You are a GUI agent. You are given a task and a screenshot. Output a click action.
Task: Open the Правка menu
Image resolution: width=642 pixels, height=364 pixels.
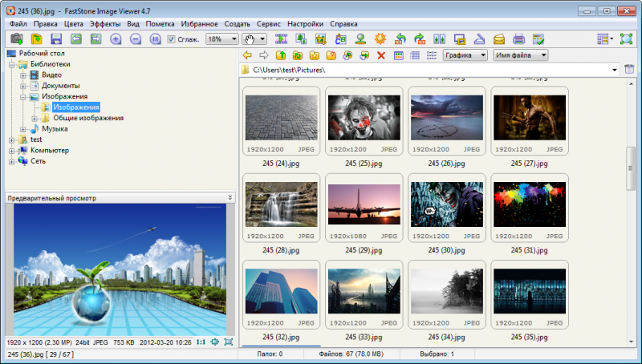(46, 24)
